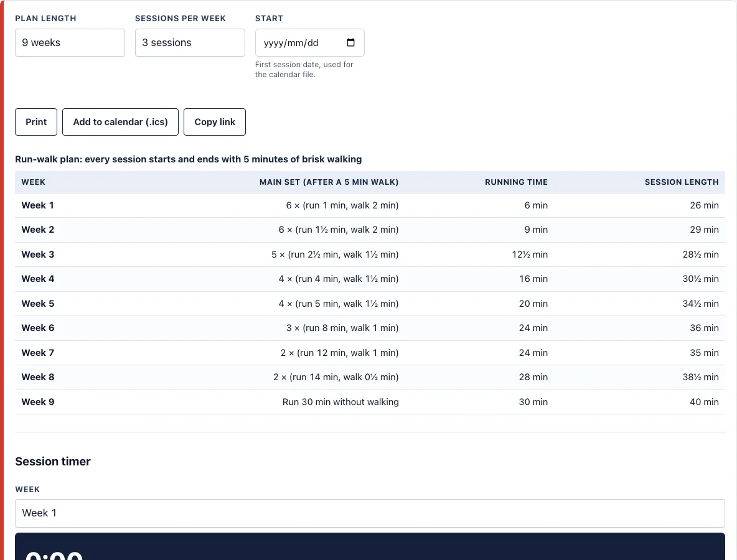737x560 pixels.
Task: Click the '34½ min' session length cell
Action: coord(700,304)
